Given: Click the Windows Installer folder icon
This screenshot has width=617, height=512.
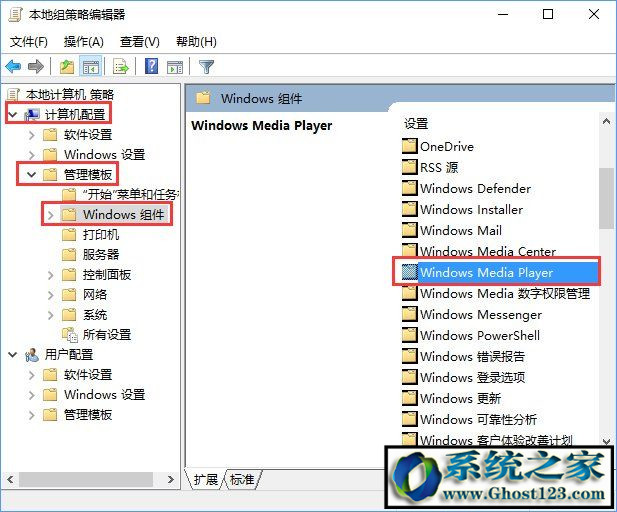Looking at the screenshot, I should tap(409, 209).
